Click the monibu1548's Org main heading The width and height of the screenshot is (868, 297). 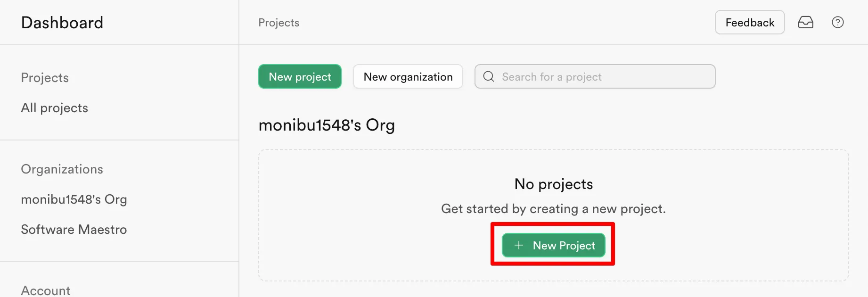pos(327,125)
